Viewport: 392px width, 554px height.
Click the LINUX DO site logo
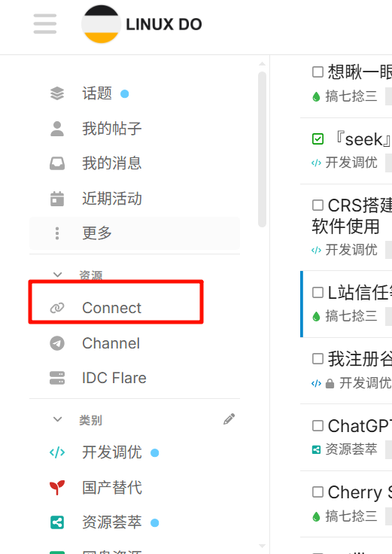141,24
